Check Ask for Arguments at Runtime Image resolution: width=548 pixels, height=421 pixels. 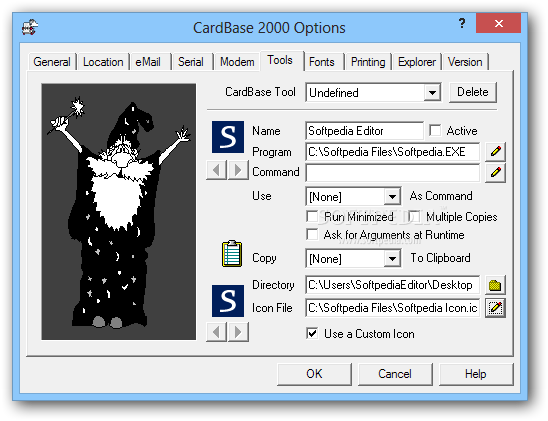[x=312, y=234]
